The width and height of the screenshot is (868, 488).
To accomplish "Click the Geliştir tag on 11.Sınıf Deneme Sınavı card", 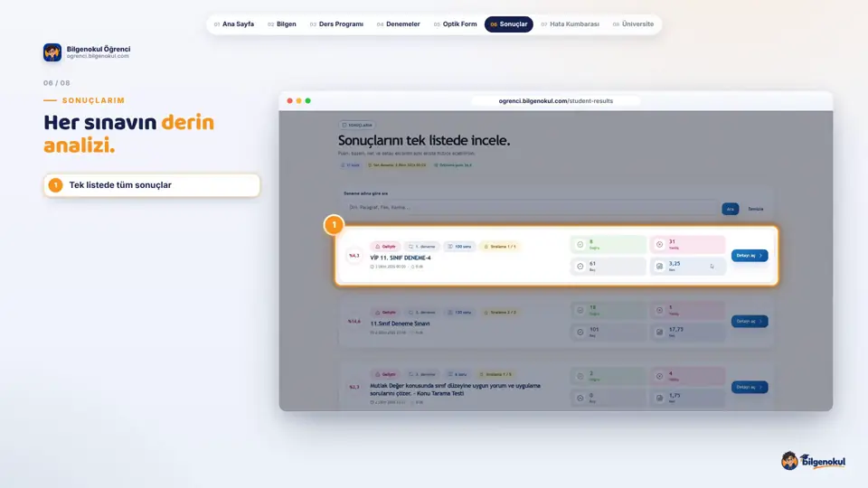I will point(385,313).
